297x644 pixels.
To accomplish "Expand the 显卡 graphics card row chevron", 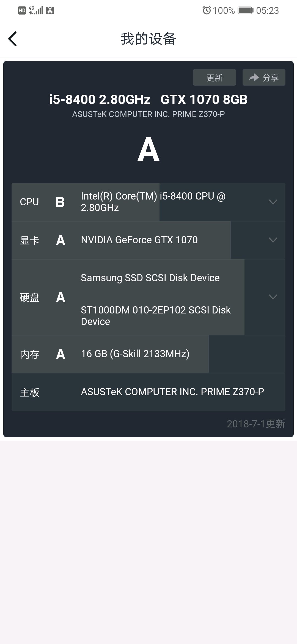I will [x=273, y=240].
